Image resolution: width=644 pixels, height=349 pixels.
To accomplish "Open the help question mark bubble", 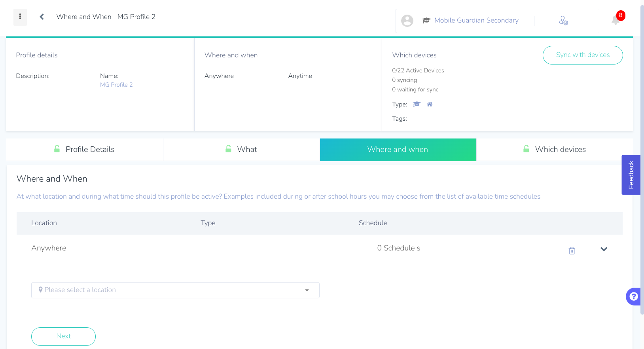I will [634, 296].
